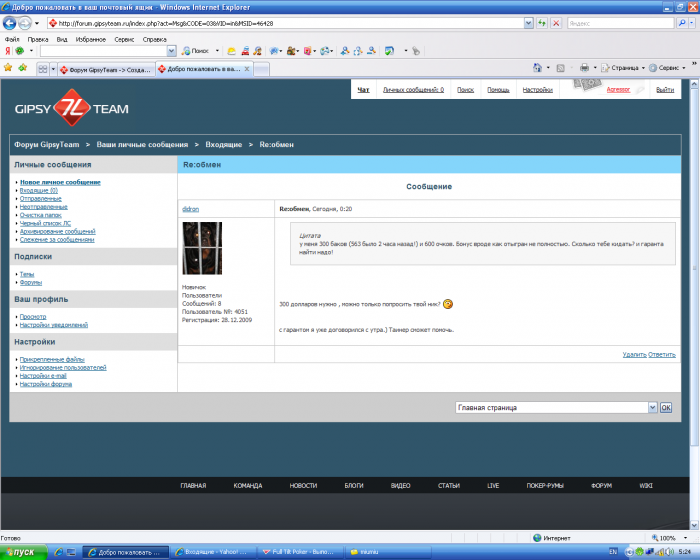Image resolution: width=700 pixels, height=560 pixels.
Task: Click the blue globe mail icon in toolbar
Action: click(x=325, y=51)
